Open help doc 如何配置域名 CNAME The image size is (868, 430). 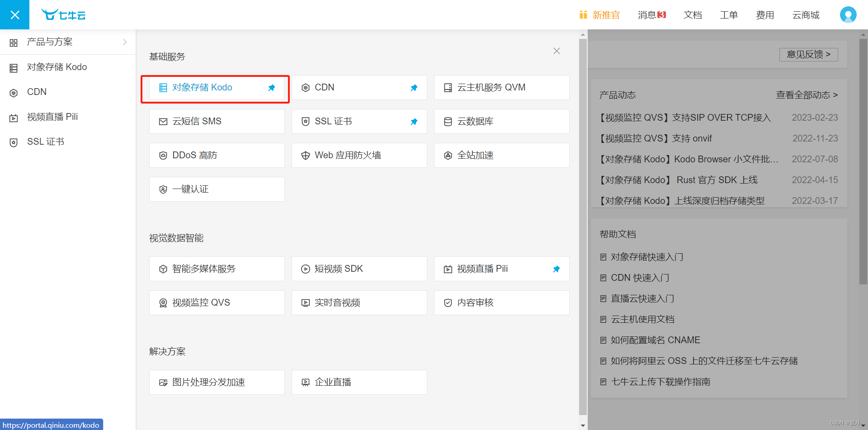pyautogui.click(x=655, y=340)
